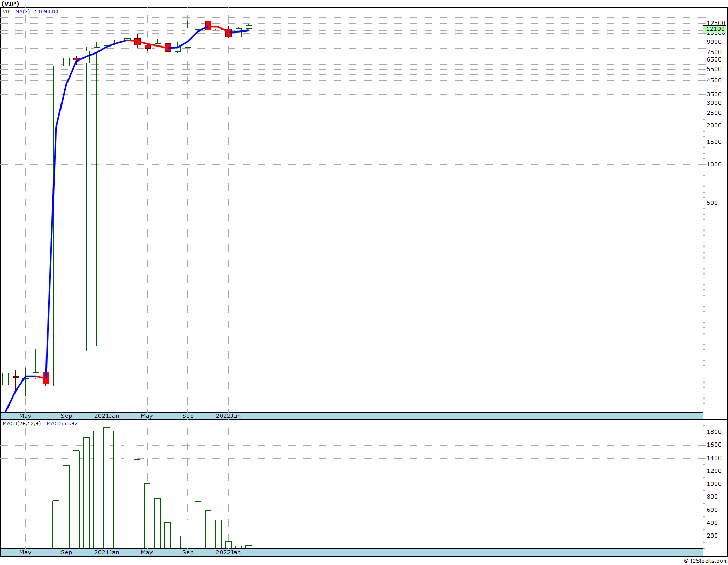Image resolution: width=728 pixels, height=565 pixels.
Task: Select the MACD(26,12,9) indicator label
Action: pos(21,424)
